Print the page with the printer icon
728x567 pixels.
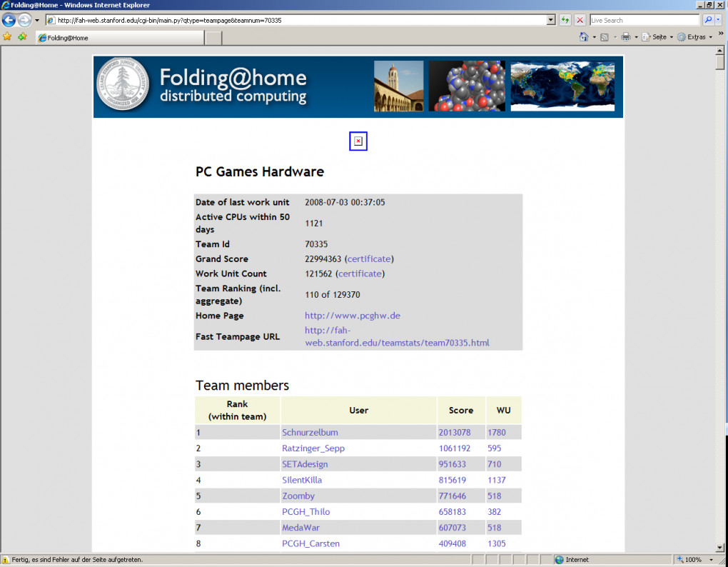[x=626, y=36]
